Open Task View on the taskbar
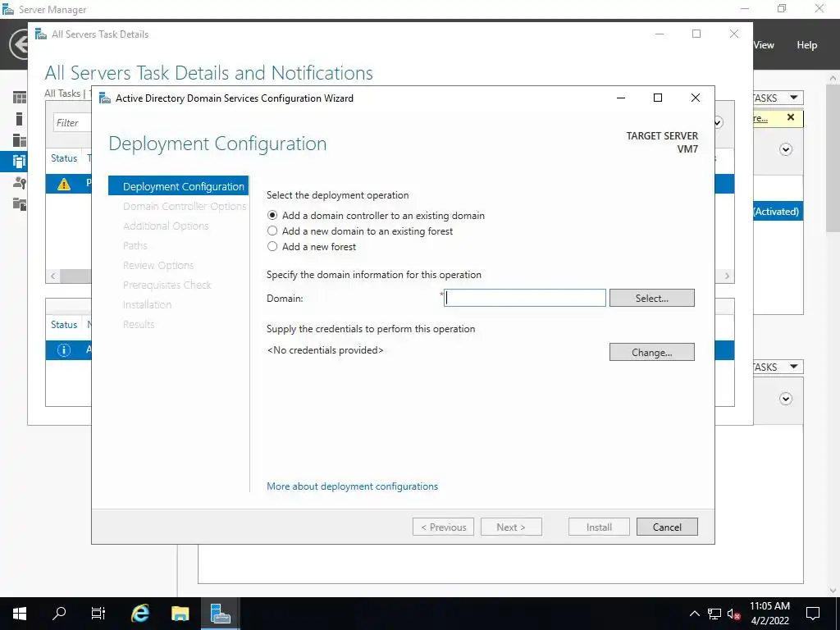Viewport: 840px width, 630px height. 98,614
